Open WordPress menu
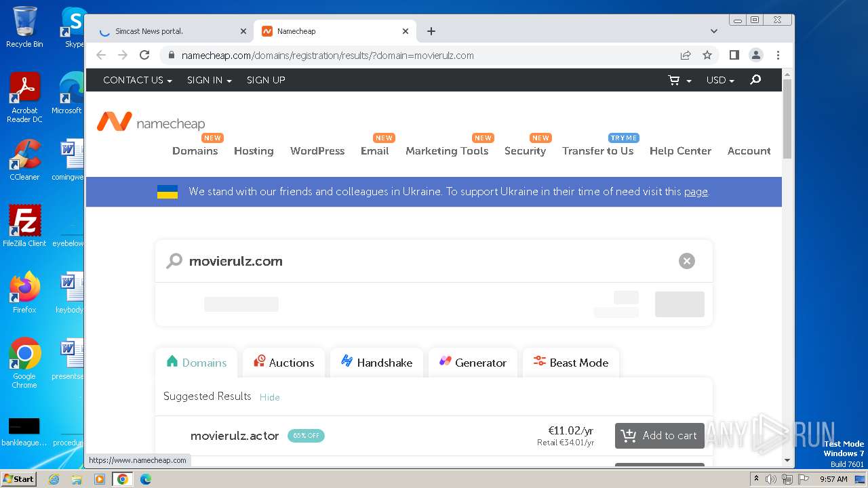 317,150
